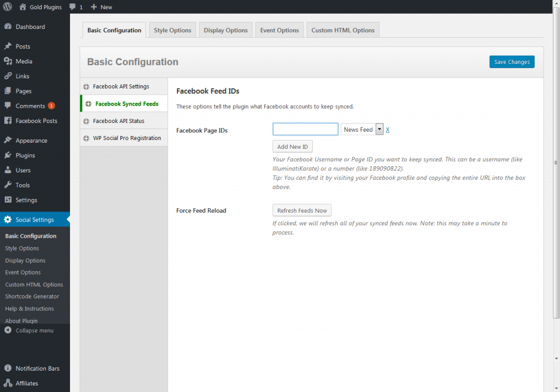Open the Social Settings gear icon

[8, 220]
